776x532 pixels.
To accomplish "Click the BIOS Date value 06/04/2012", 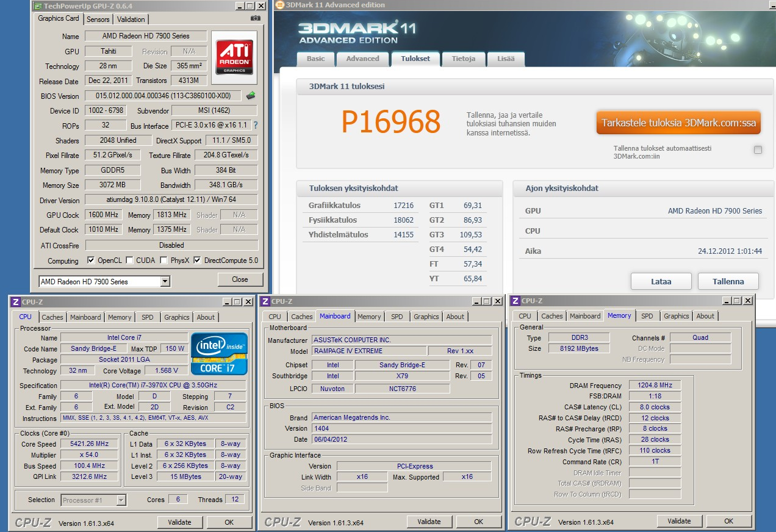I will 401,439.
